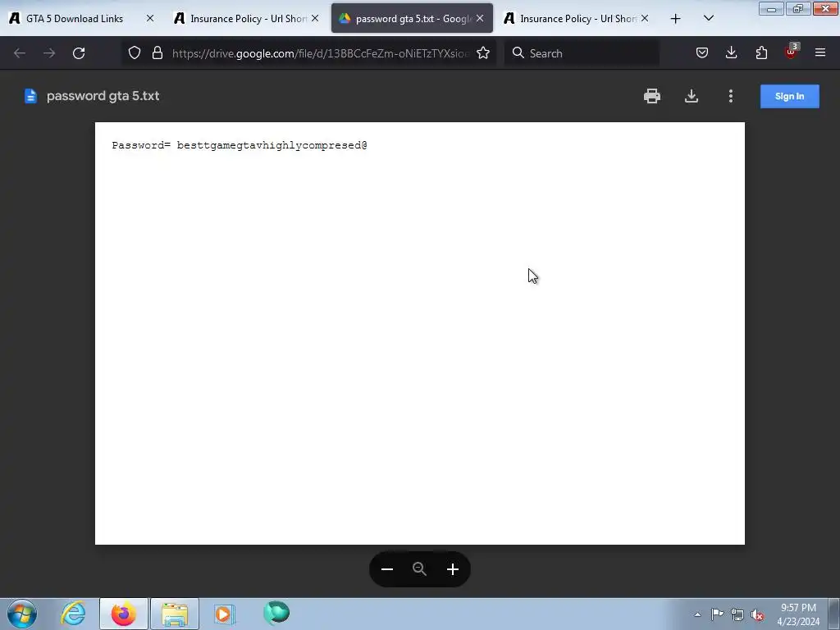Screen dimensions: 840x630
Task: Open the clock showing 9:57 PM
Action: point(798,614)
